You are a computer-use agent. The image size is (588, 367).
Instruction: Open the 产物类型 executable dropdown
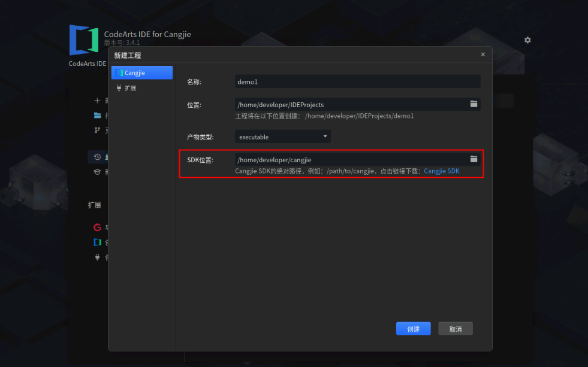(283, 137)
